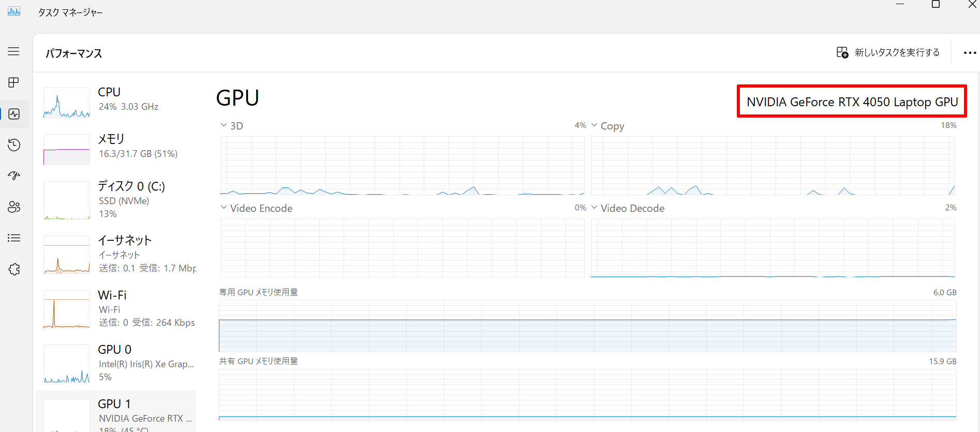The height and width of the screenshot is (432, 980).
Task: Open the three-dot more options menu
Action: 970,52
